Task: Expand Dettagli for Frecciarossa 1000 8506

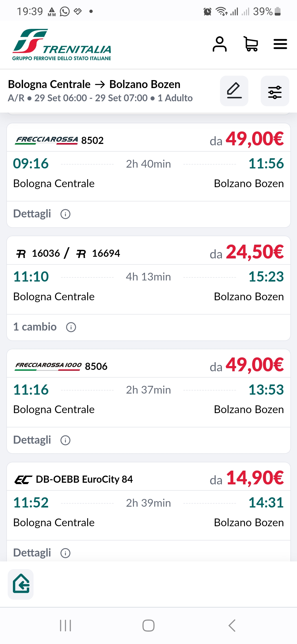Action: (x=42, y=440)
